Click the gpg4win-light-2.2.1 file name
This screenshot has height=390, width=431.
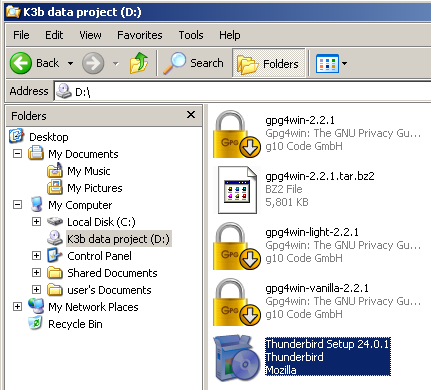pos(312,232)
